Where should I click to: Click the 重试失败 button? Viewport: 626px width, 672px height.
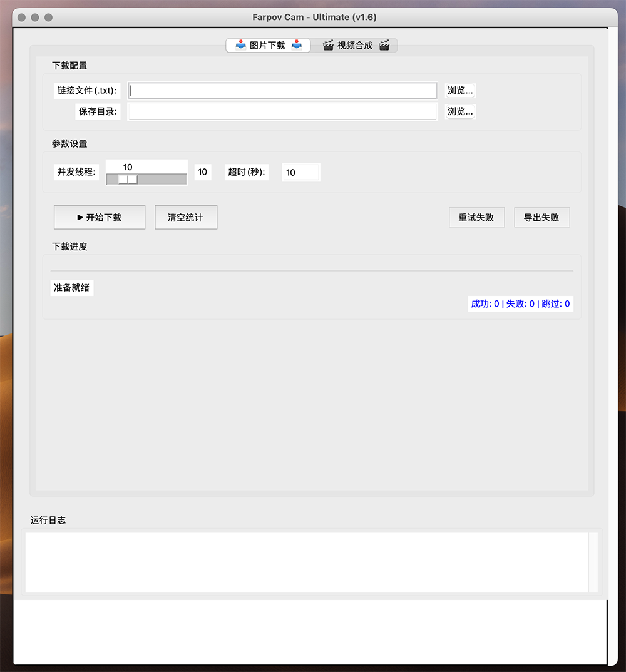point(476,218)
